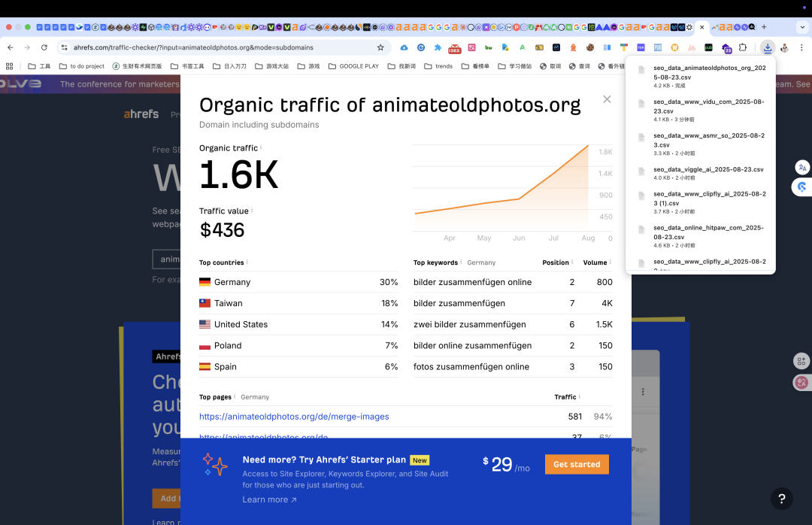Click the translate floating icon at right edge
Image resolution: width=812 pixels, height=525 pixels.
[x=802, y=167]
